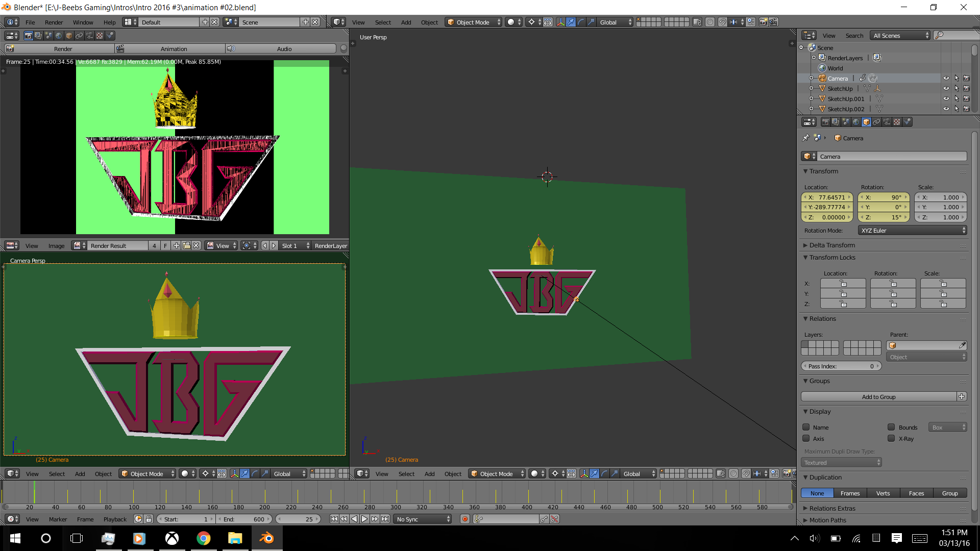Click End frame field showing 600
The height and width of the screenshot is (551, 980).
click(244, 519)
